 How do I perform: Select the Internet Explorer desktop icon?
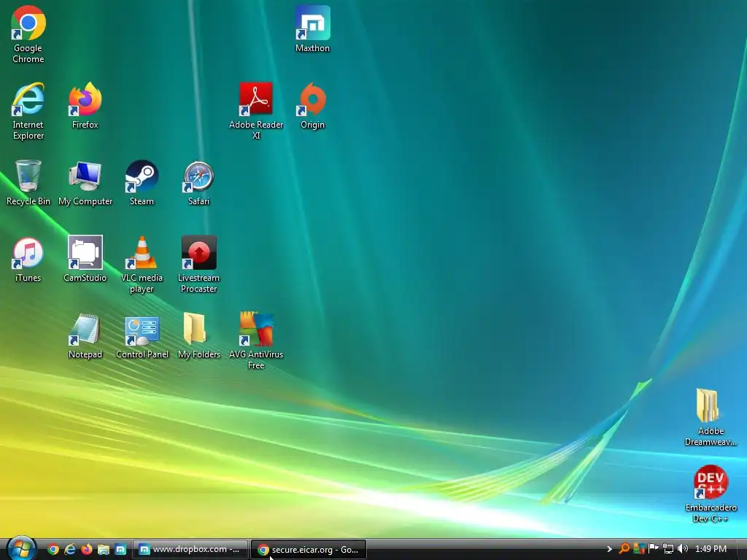pyautogui.click(x=28, y=111)
